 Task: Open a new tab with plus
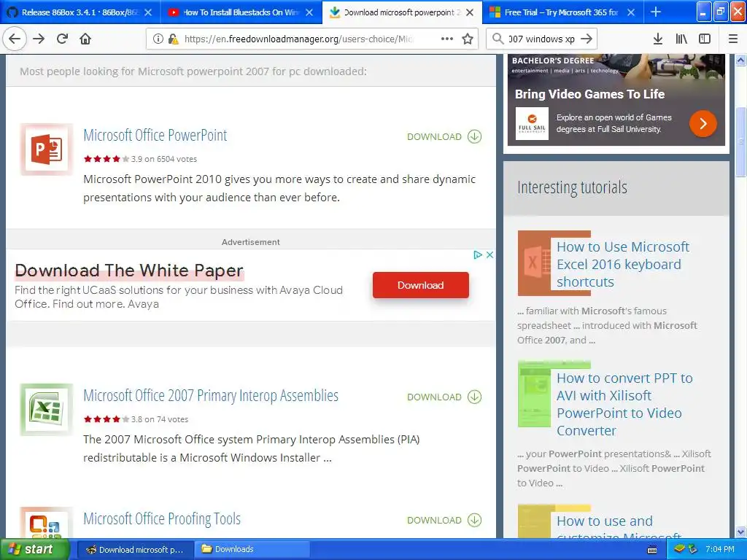point(656,12)
